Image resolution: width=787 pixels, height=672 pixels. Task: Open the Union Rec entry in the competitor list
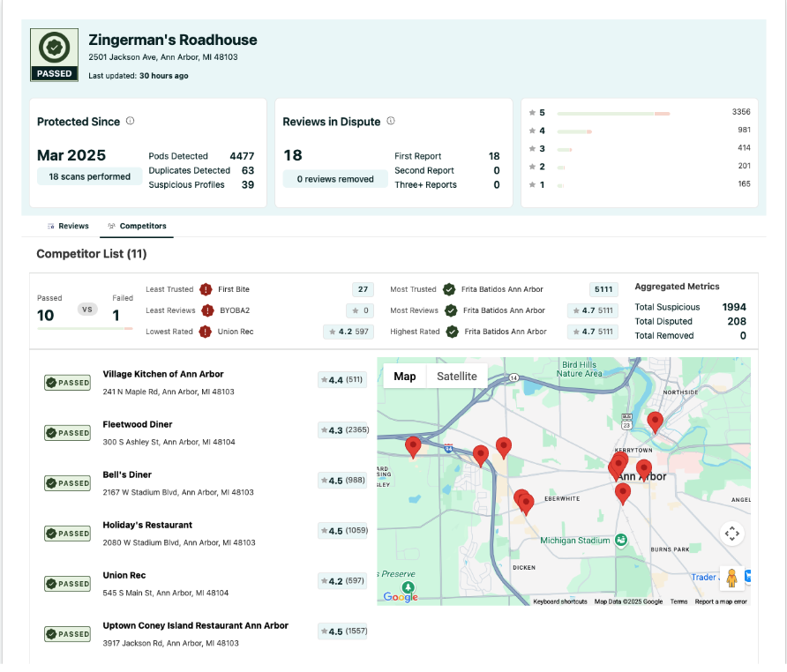point(124,575)
